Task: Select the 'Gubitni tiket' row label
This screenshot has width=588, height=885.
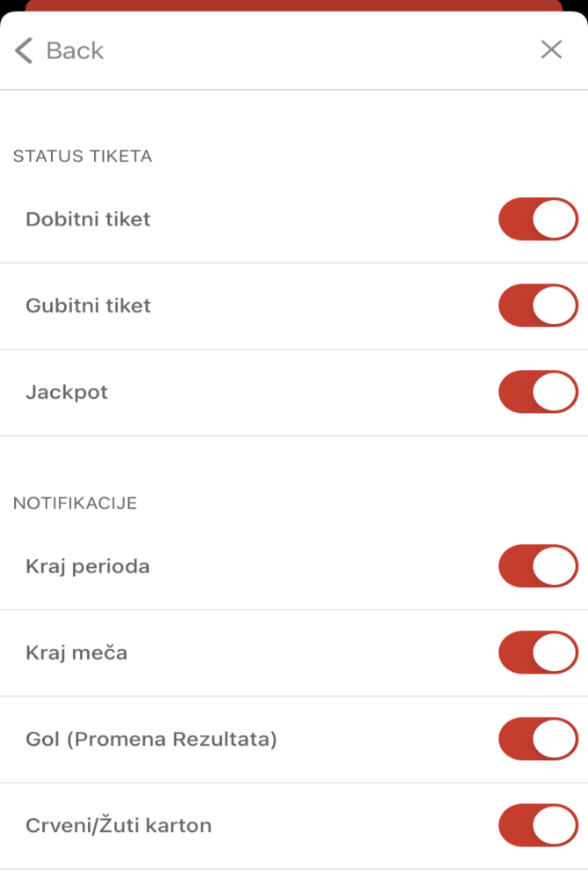Action: pyautogui.click(x=89, y=306)
